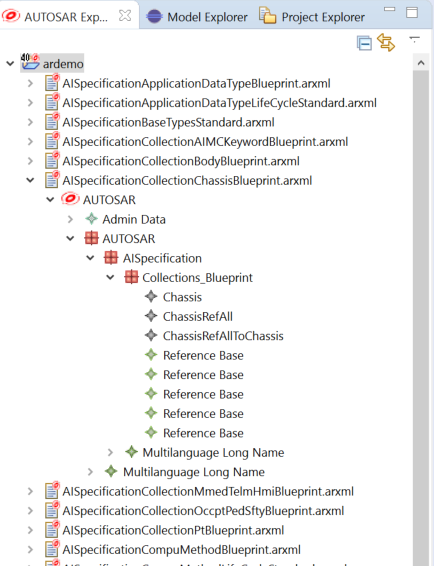434x566 pixels.
Task: Select AISpecificationCompuMethodBlueprint.arxml file
Action: (x=181, y=550)
